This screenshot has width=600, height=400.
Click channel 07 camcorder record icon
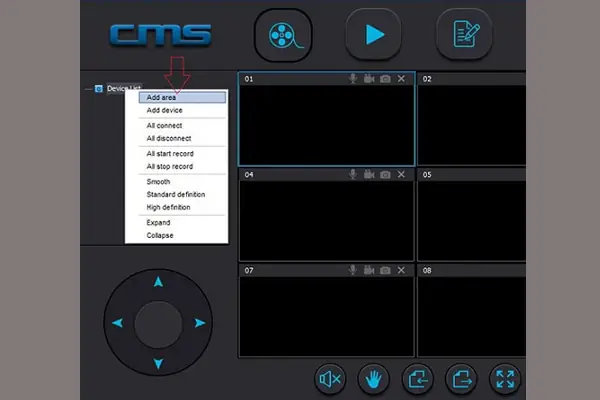pyautogui.click(x=369, y=270)
